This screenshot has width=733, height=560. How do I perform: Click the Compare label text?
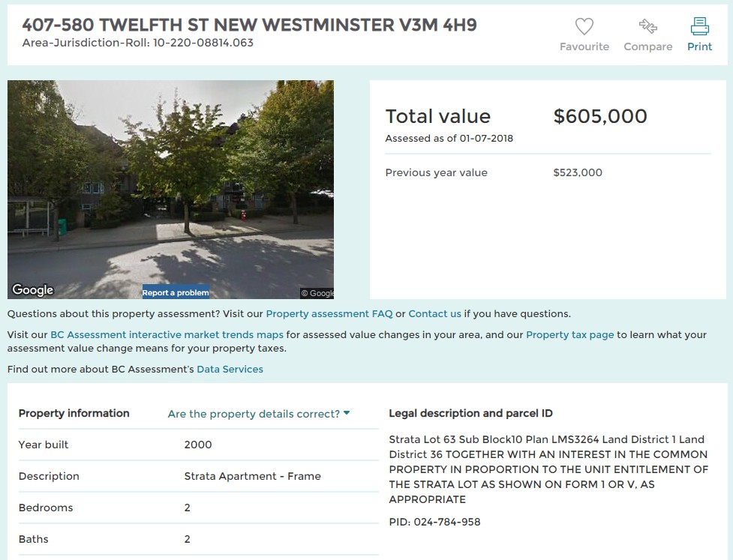(x=648, y=46)
